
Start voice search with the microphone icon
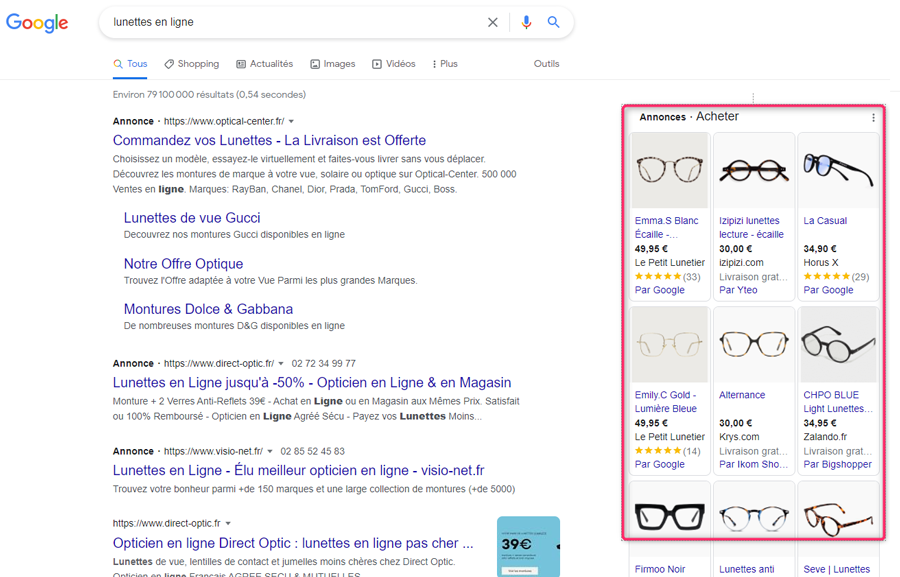pos(526,22)
